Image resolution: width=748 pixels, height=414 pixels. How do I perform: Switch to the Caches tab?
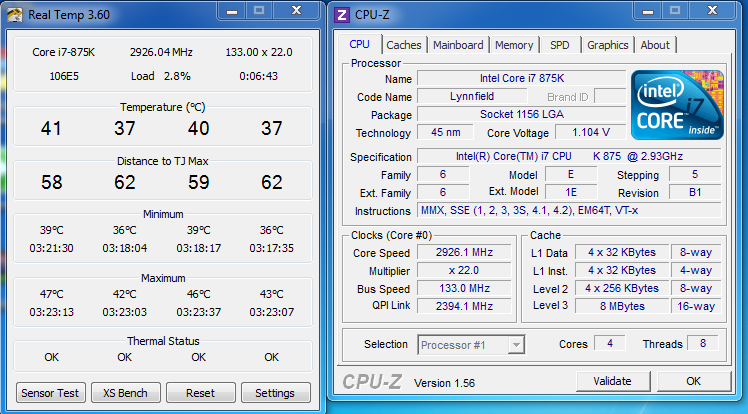click(x=404, y=45)
